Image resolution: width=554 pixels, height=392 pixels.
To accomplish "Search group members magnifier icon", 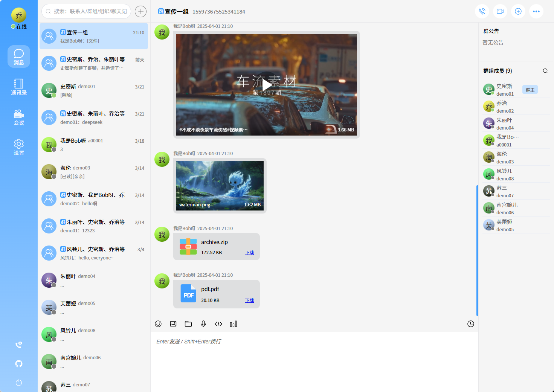I will tap(545, 71).
